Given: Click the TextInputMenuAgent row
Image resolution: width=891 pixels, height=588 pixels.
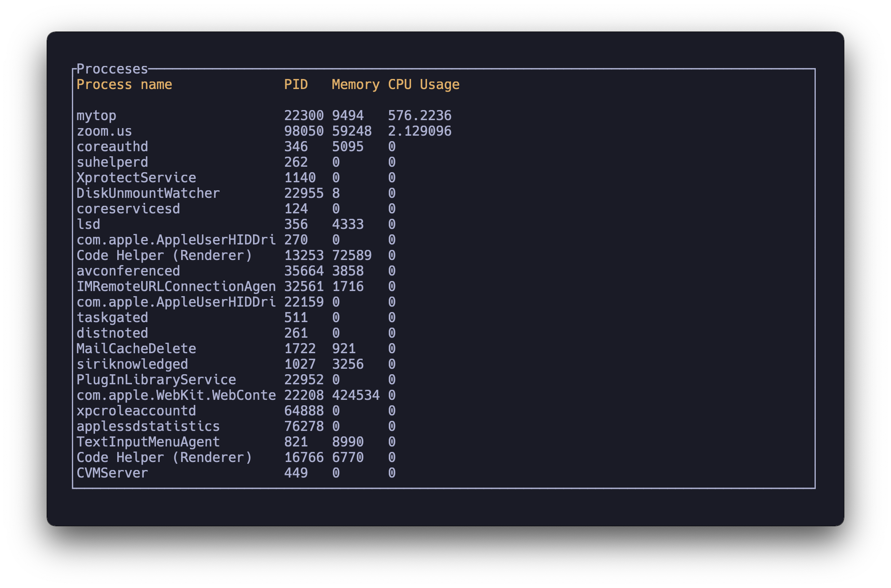Looking at the screenshot, I should click(148, 441).
